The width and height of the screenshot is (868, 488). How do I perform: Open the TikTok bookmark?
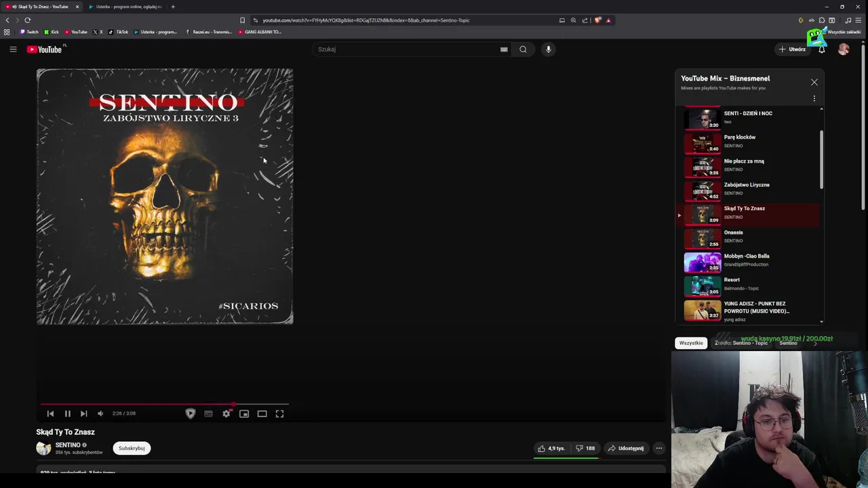tap(118, 32)
